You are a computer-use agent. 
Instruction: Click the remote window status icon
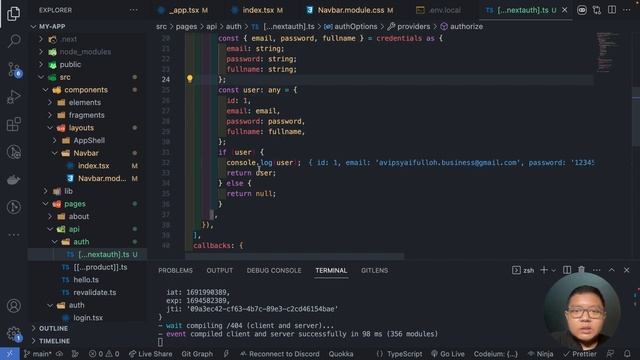(10, 353)
